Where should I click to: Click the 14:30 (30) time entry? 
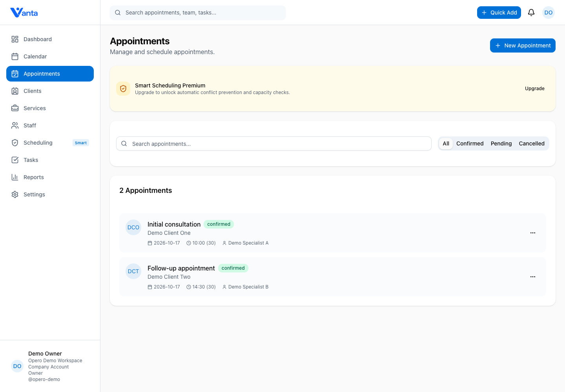(201, 287)
